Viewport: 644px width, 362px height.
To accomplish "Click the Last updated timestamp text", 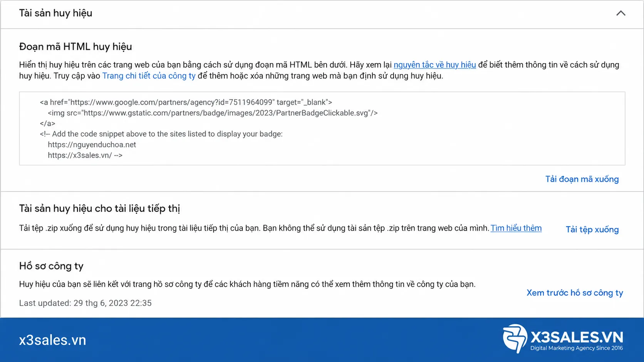I will click(85, 303).
